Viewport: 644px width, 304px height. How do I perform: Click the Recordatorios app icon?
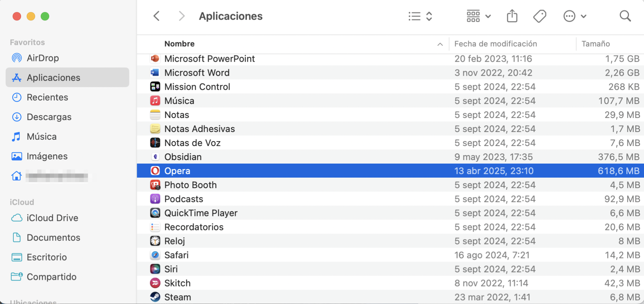click(155, 227)
